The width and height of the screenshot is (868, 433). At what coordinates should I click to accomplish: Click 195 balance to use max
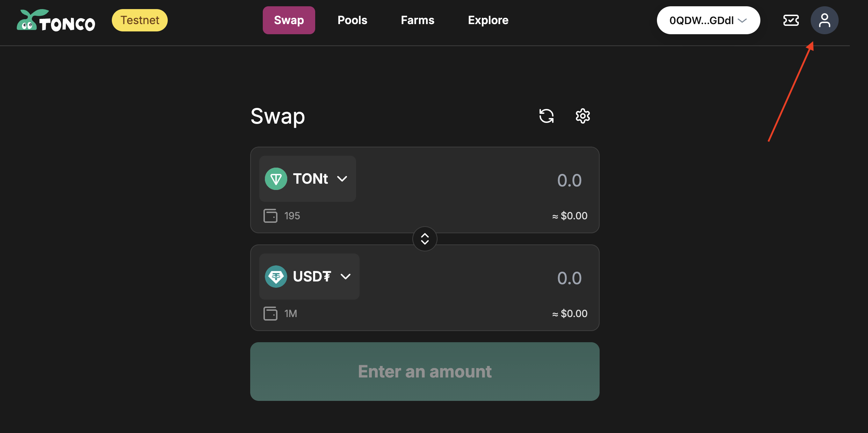(x=292, y=216)
